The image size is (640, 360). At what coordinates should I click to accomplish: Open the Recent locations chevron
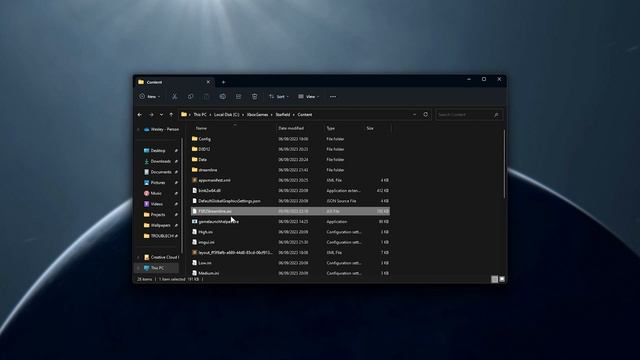tap(161, 115)
